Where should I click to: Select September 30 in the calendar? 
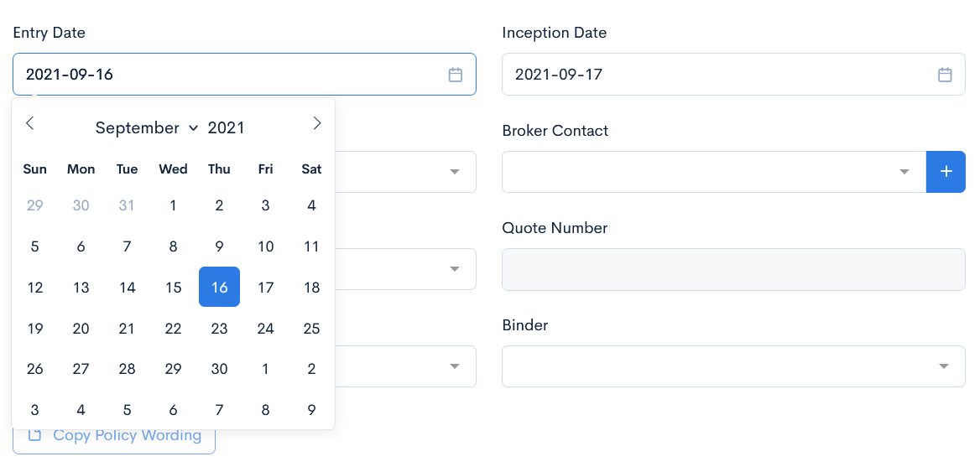pos(219,369)
